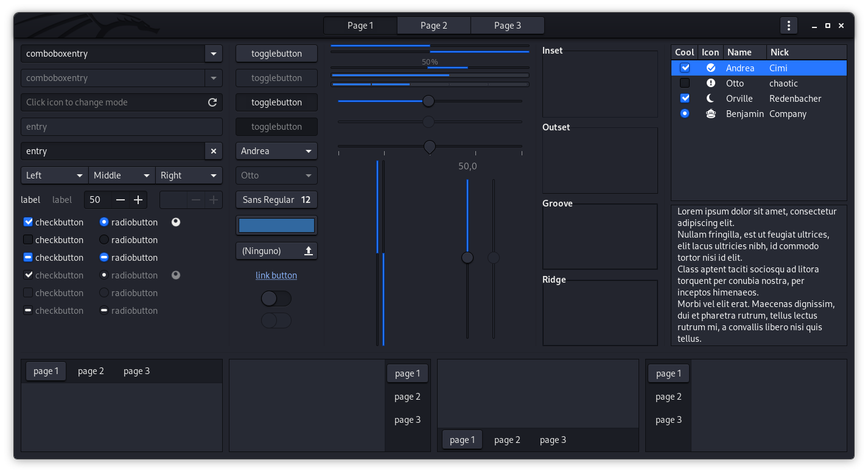Click the plus icon on the 50 spinner
Image resolution: width=868 pixels, height=474 pixels.
[138, 200]
